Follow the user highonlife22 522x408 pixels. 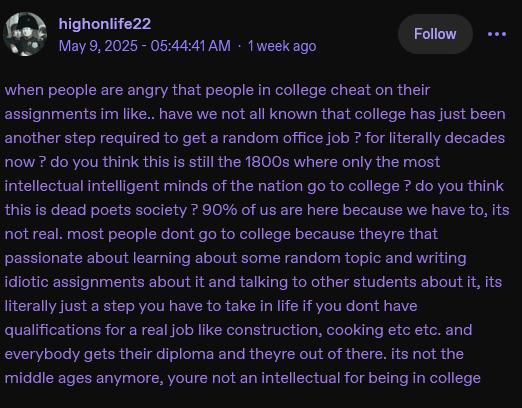tap(435, 34)
